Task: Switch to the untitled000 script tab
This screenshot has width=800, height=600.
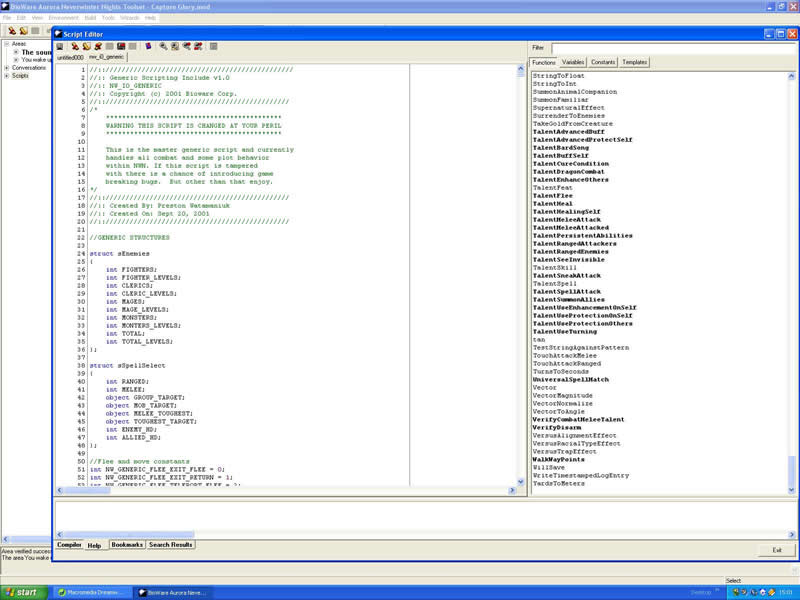Action: 70,58
